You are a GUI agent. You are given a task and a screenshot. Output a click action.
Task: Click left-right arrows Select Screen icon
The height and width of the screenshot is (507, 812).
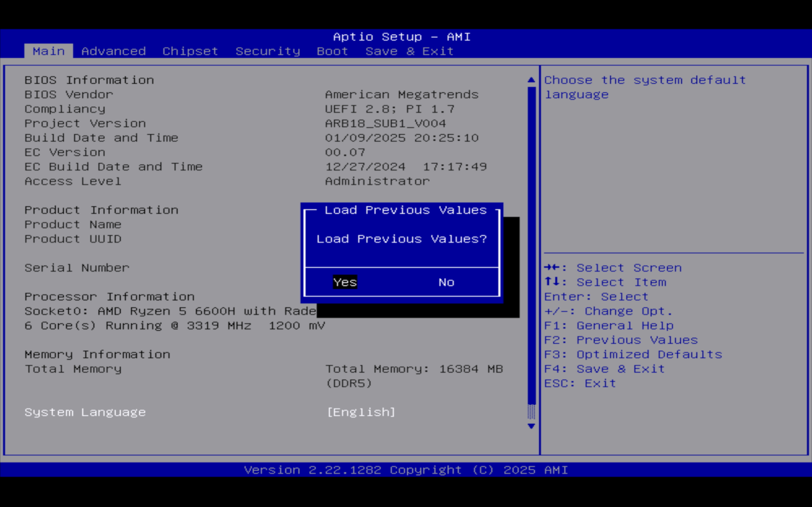pyautogui.click(x=552, y=267)
